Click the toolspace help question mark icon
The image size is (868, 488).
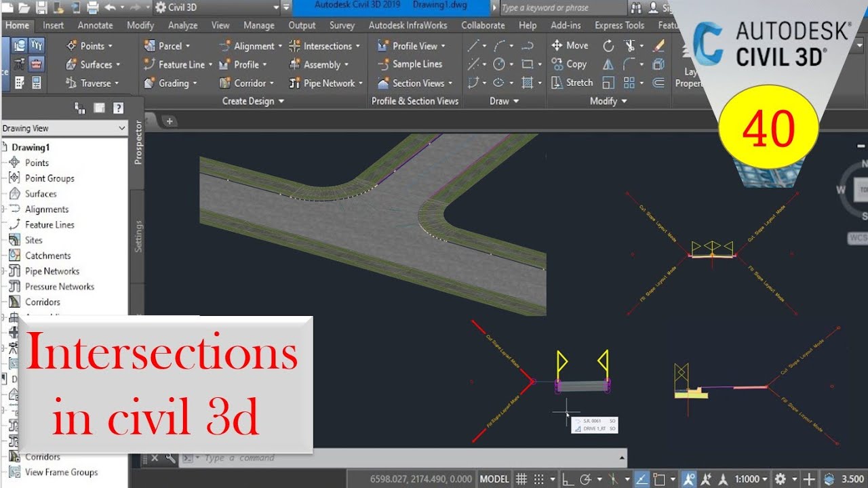pyautogui.click(x=118, y=107)
